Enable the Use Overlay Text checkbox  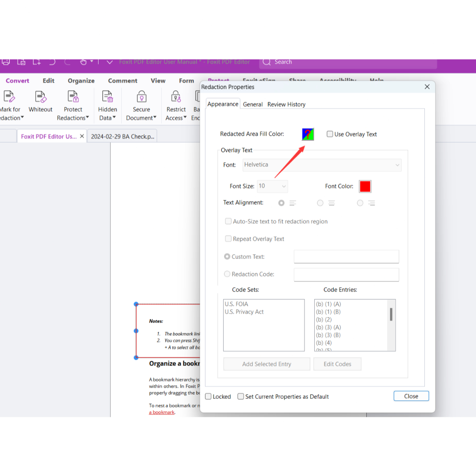tap(330, 134)
